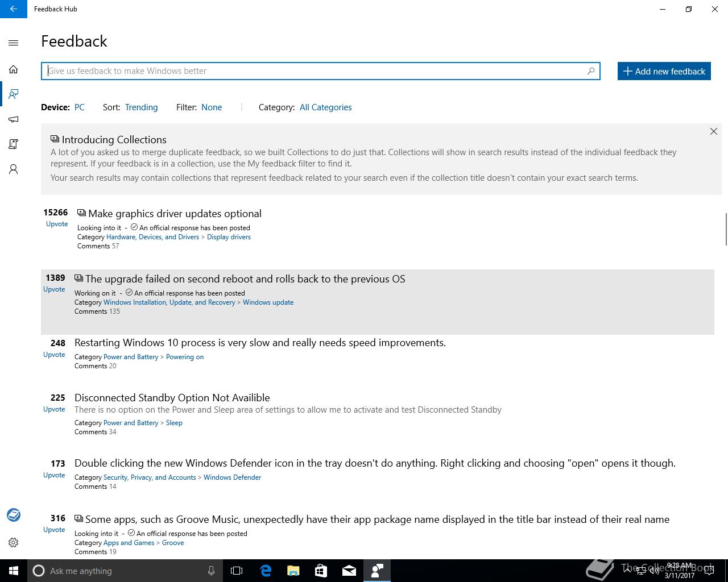Upvote the upgrade failed on reboot feedback

pos(54,289)
